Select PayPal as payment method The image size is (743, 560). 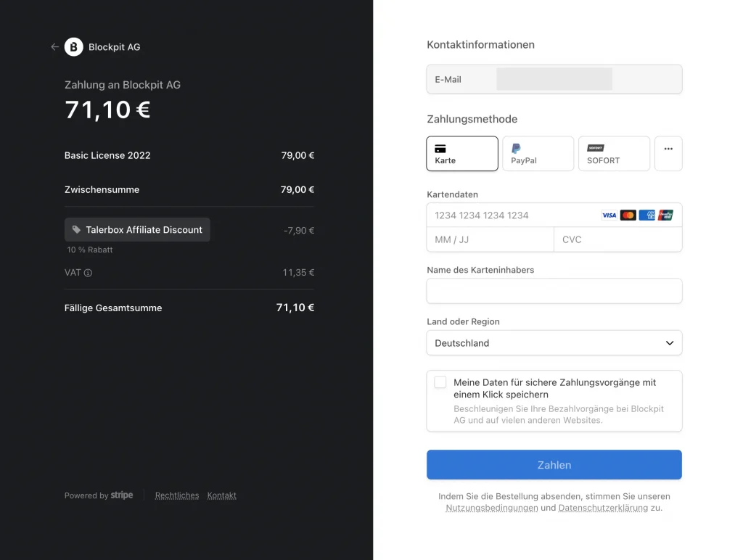(538, 154)
